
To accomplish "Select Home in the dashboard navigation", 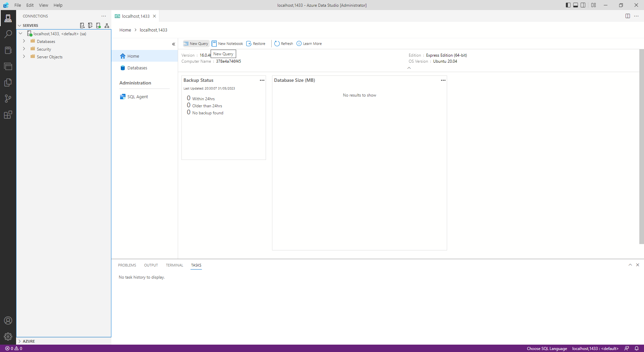I will pyautogui.click(x=145, y=56).
